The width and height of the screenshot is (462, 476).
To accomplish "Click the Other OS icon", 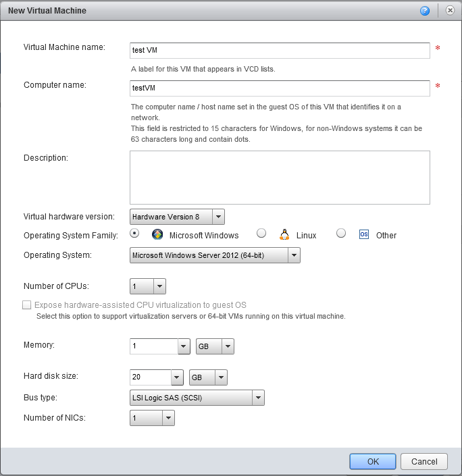I will (x=364, y=234).
